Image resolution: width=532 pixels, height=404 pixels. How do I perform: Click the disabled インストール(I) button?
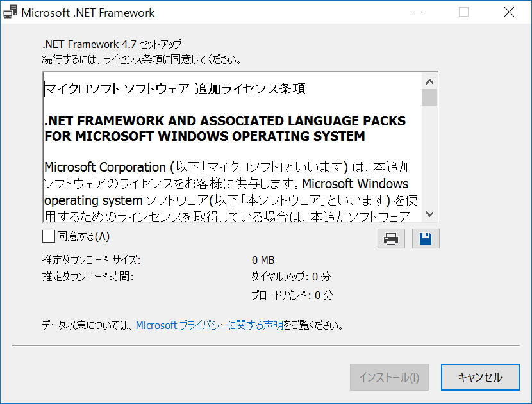click(x=389, y=377)
